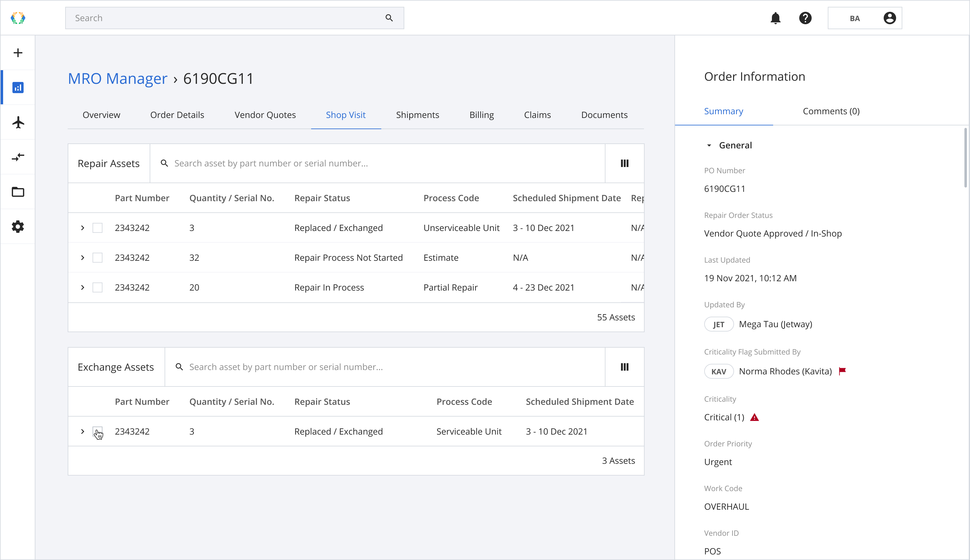Click Scheduled Shipment Date header in Exchange Assets

[x=580, y=402]
